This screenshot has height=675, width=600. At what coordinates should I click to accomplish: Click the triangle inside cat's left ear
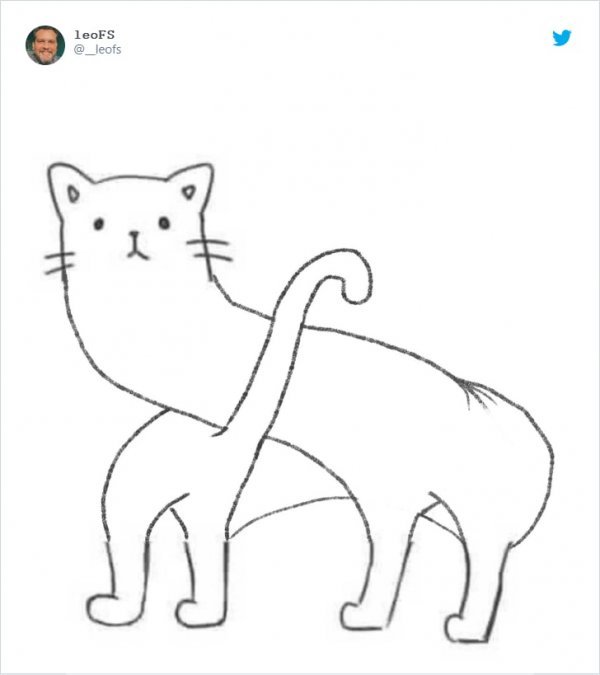(73, 194)
